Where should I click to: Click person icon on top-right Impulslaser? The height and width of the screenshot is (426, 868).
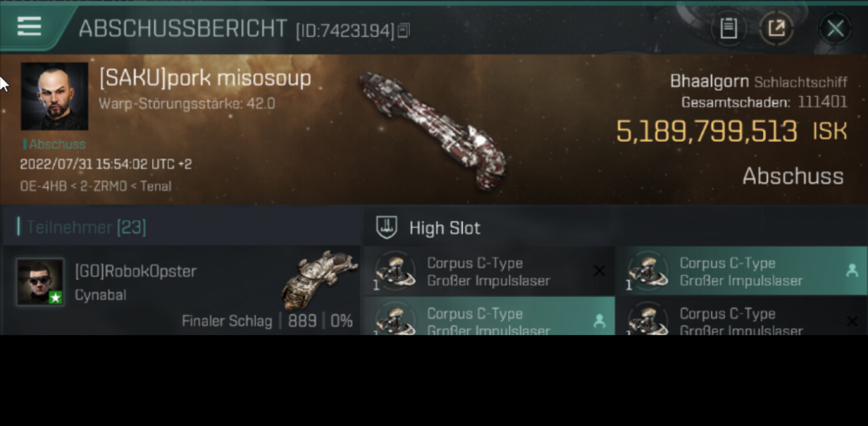(852, 270)
